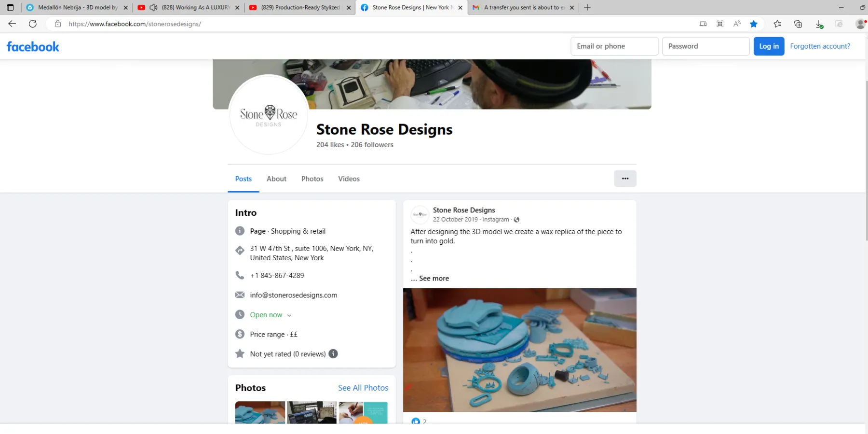
Task: Open the three-dots page options menu
Action: click(x=625, y=179)
